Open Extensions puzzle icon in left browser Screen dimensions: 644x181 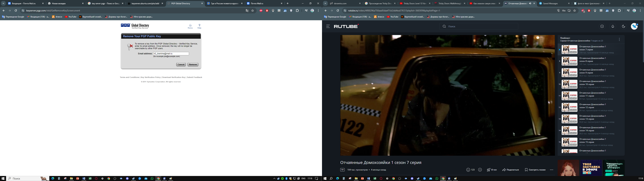(297, 11)
